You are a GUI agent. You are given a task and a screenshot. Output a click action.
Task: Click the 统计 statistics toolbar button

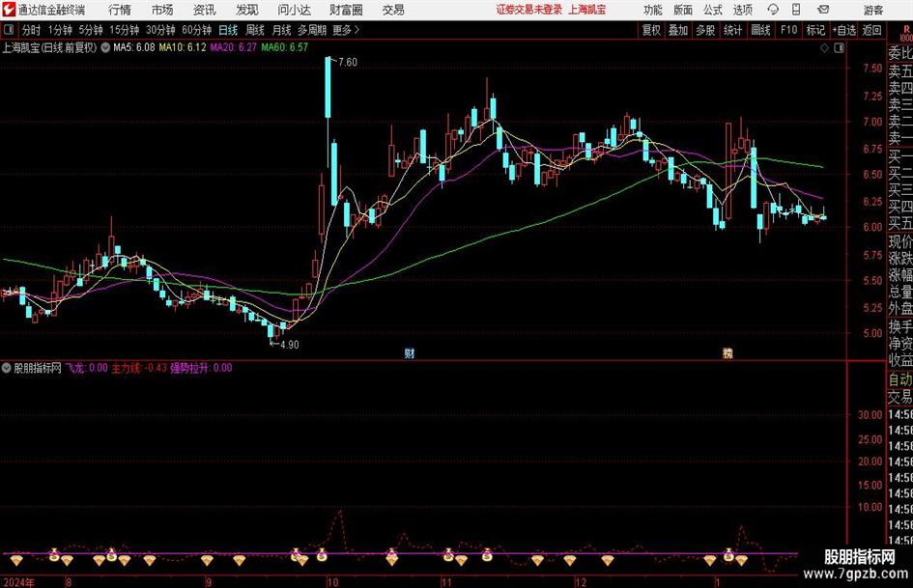(732, 30)
